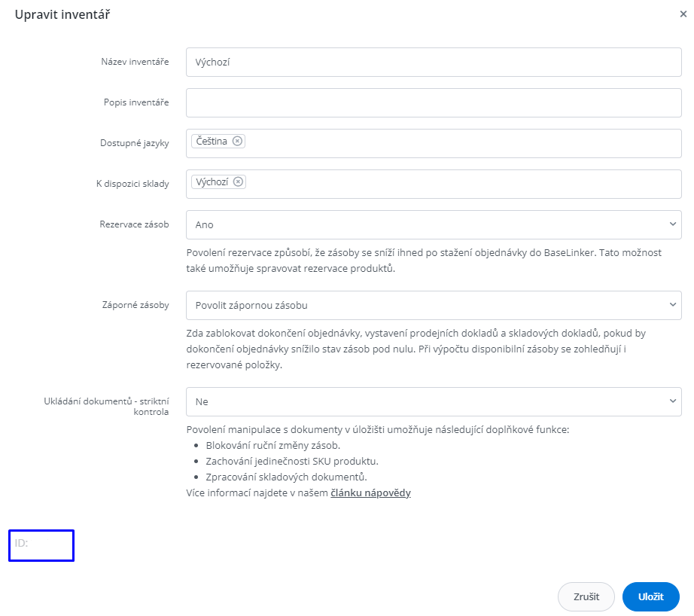
Task: Click the Dostupné jazyky label
Action: [134, 143]
